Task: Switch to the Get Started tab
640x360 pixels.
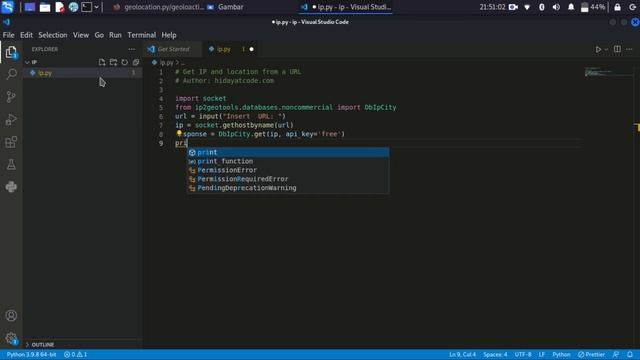Action: pyautogui.click(x=172, y=49)
